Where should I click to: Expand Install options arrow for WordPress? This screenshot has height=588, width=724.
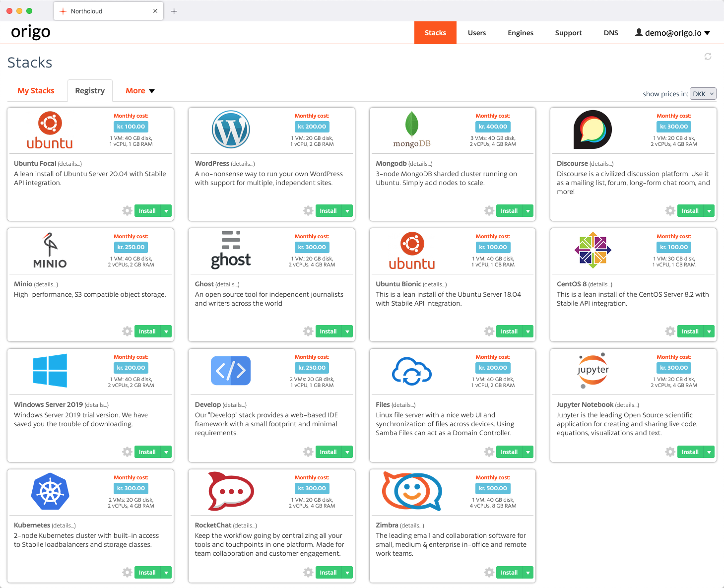[x=347, y=211]
